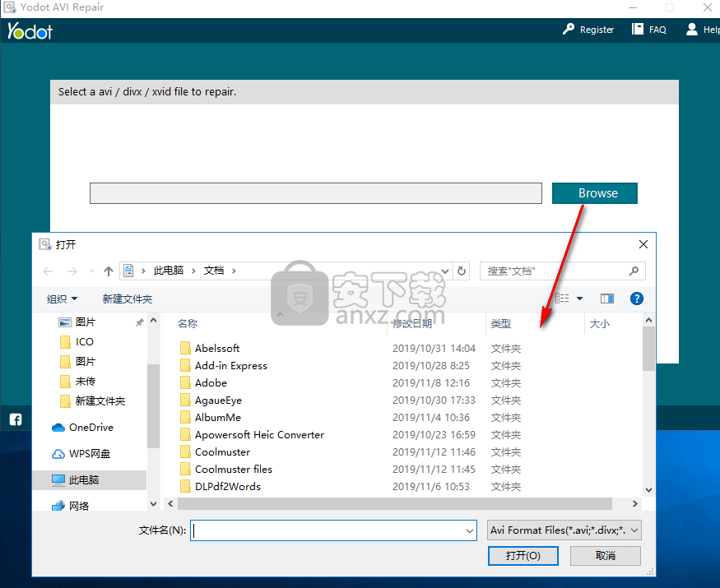The height and width of the screenshot is (588, 720).
Task: Click the Browse button
Action: 595,192
